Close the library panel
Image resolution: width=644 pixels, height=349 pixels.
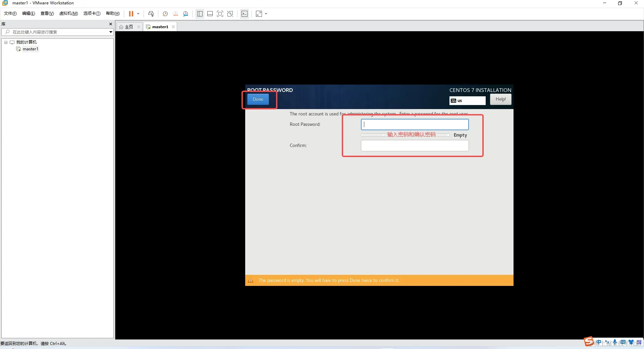[x=111, y=24]
